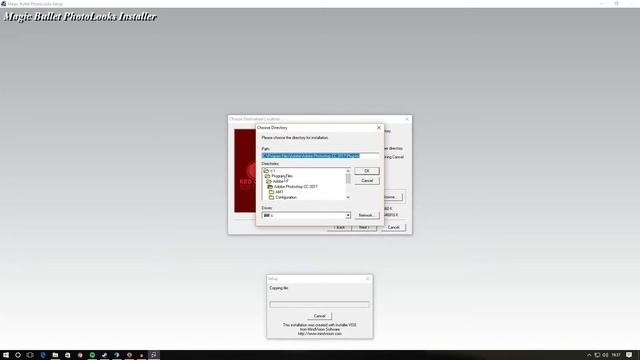640x360 pixels.
Task: Click the Directories list scroll down arrow
Action: [348, 197]
